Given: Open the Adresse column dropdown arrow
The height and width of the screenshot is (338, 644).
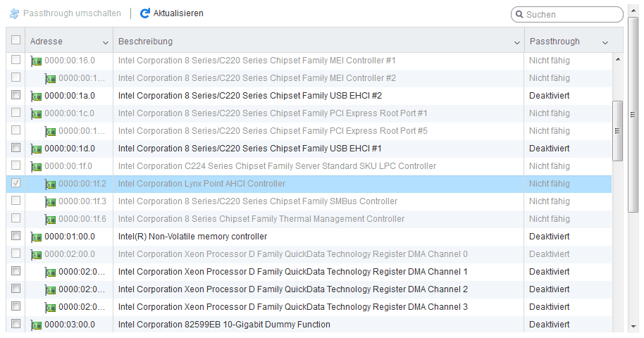Looking at the screenshot, I should point(106,42).
